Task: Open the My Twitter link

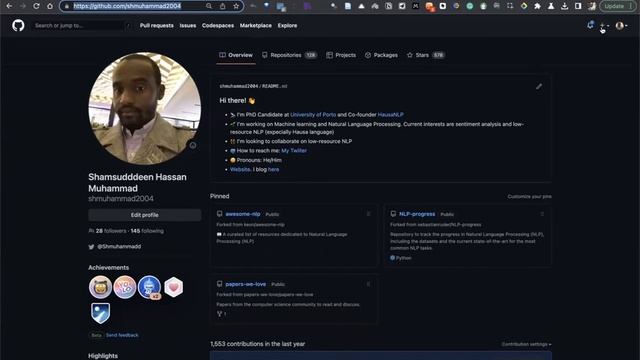Action: [x=294, y=151]
